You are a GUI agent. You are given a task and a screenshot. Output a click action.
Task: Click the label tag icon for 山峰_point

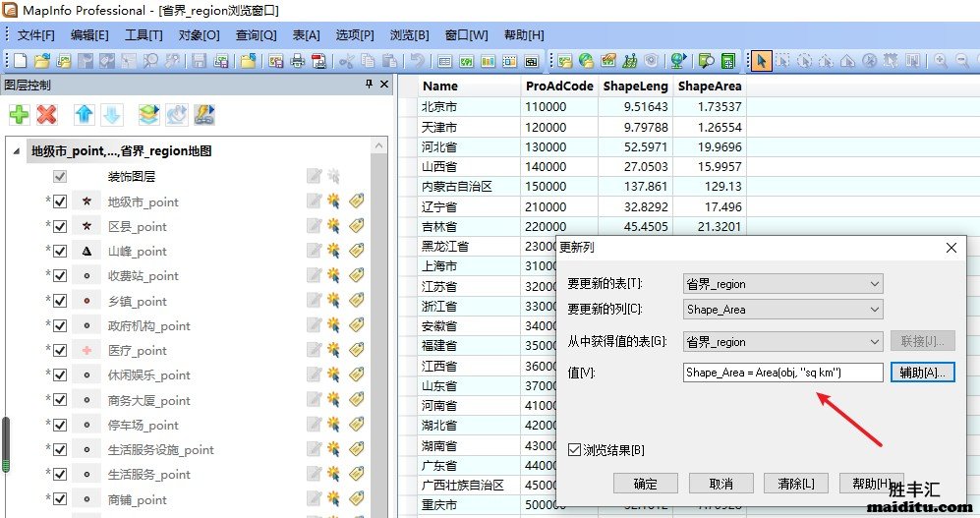point(356,251)
